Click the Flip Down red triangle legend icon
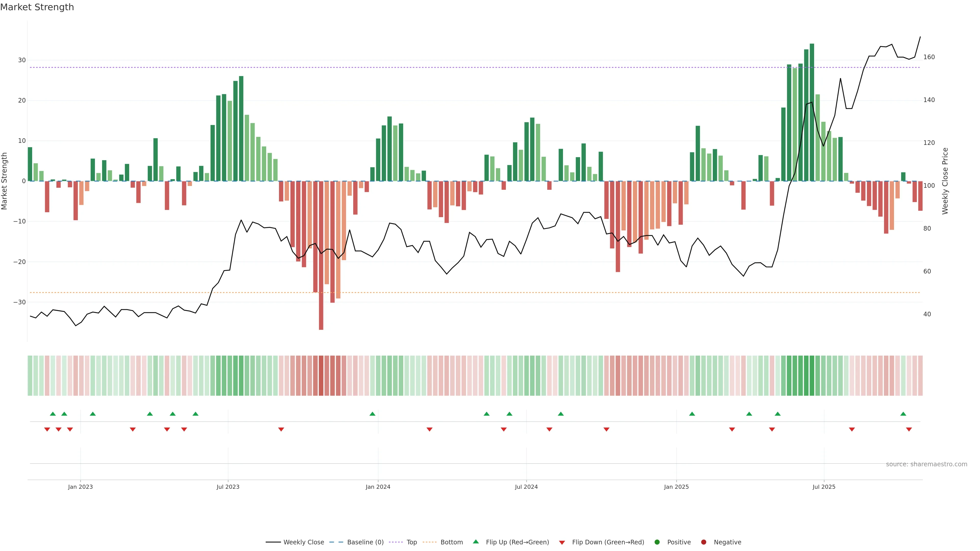The image size is (980, 551). (x=562, y=543)
